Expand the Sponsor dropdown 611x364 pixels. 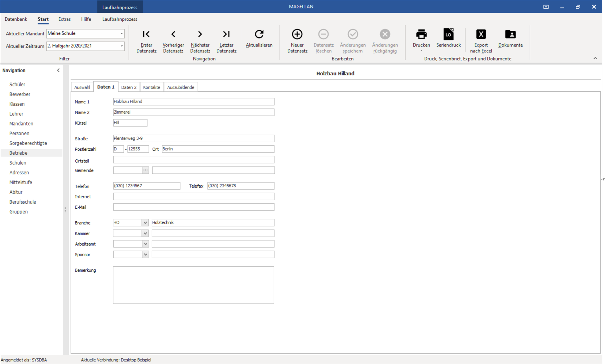pyautogui.click(x=145, y=255)
